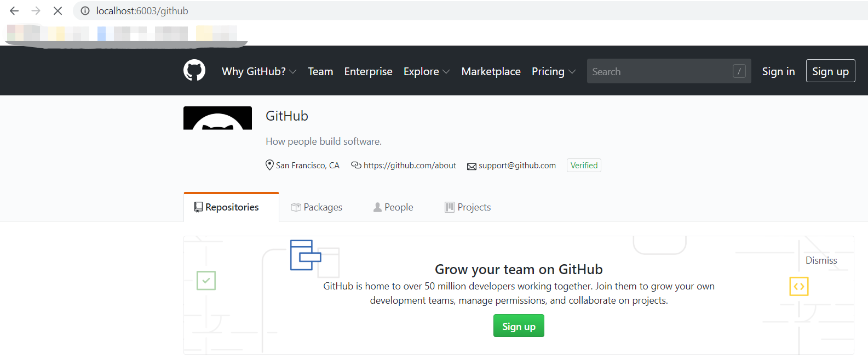Click the support@github.com email link
Screen dimensions: 868x364
(517, 165)
